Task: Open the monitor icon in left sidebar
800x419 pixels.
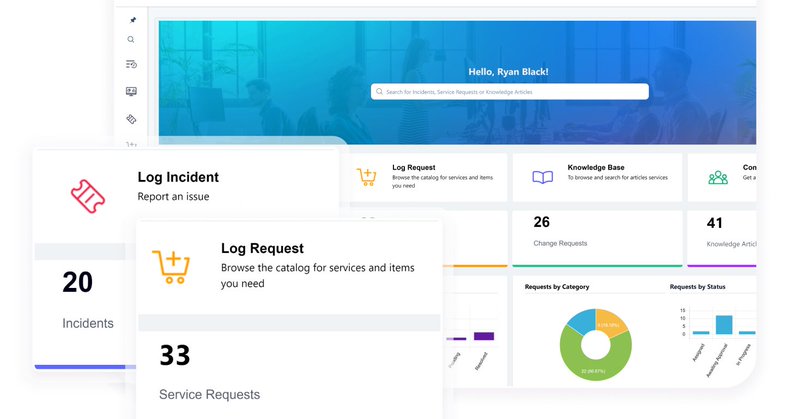Action: click(x=131, y=91)
